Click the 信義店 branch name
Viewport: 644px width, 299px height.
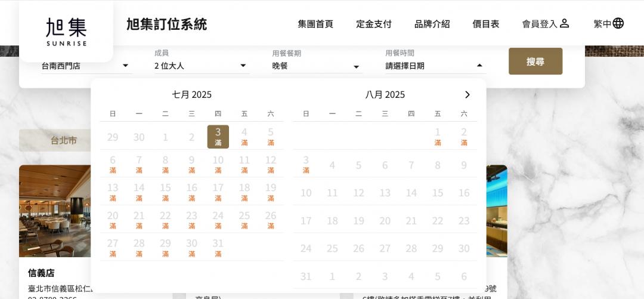point(41,273)
